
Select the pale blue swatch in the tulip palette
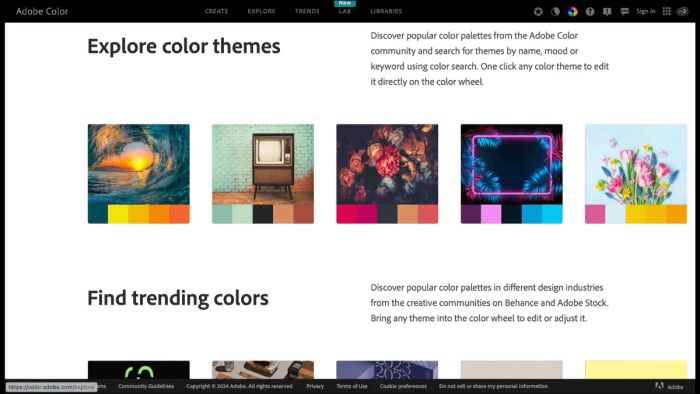(x=615, y=214)
